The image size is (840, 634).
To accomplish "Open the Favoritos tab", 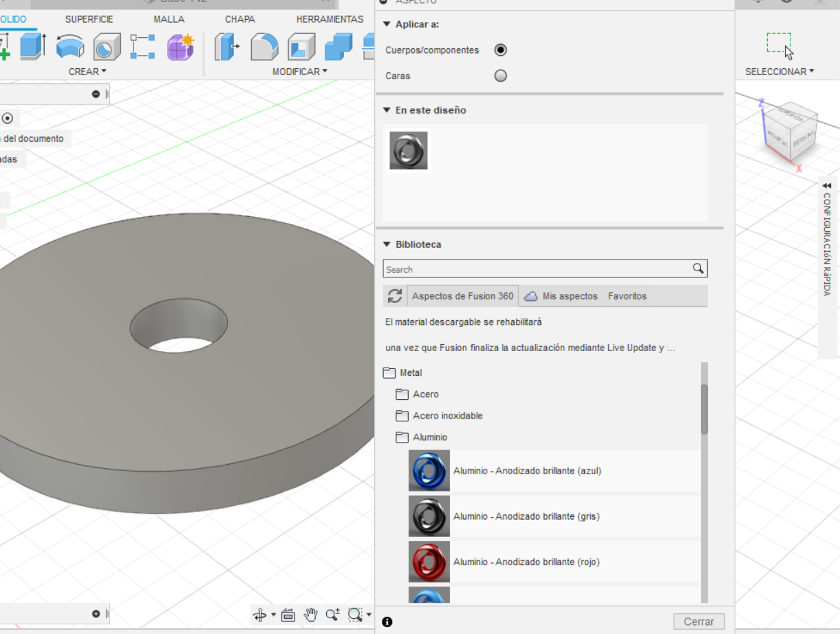I will coord(627,296).
